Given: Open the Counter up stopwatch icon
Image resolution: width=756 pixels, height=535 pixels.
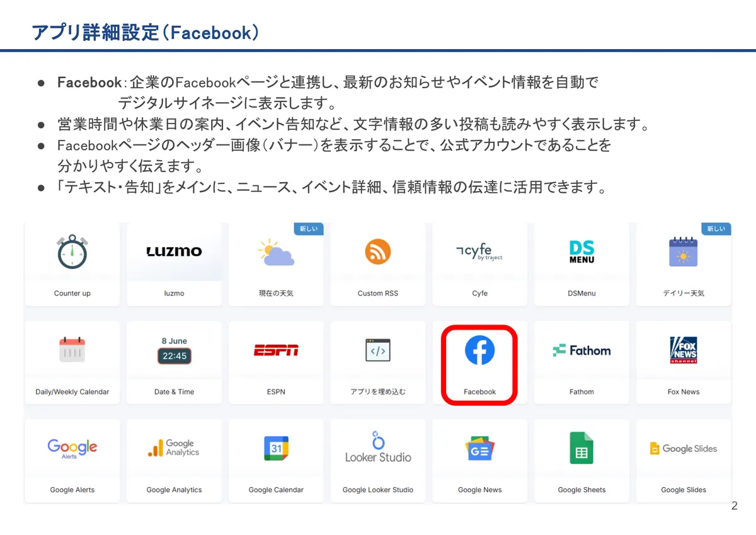Looking at the screenshot, I should [x=72, y=252].
